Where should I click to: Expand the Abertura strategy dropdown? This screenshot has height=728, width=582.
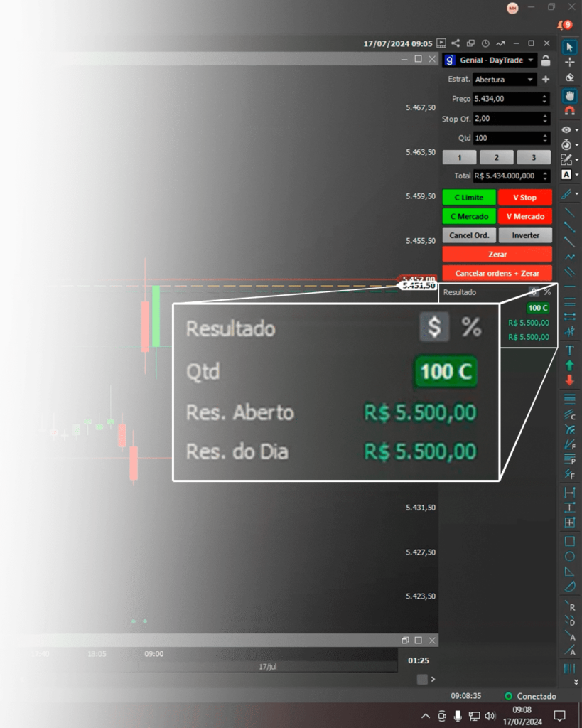tap(530, 80)
